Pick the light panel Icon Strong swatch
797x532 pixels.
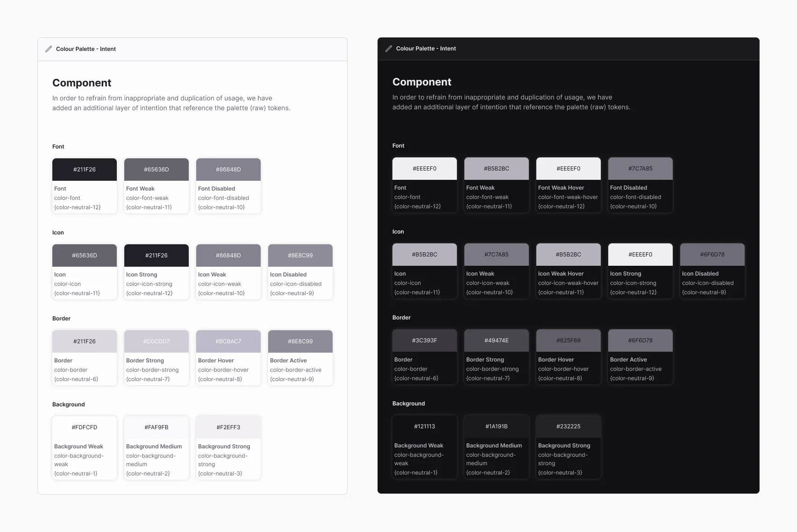point(157,255)
